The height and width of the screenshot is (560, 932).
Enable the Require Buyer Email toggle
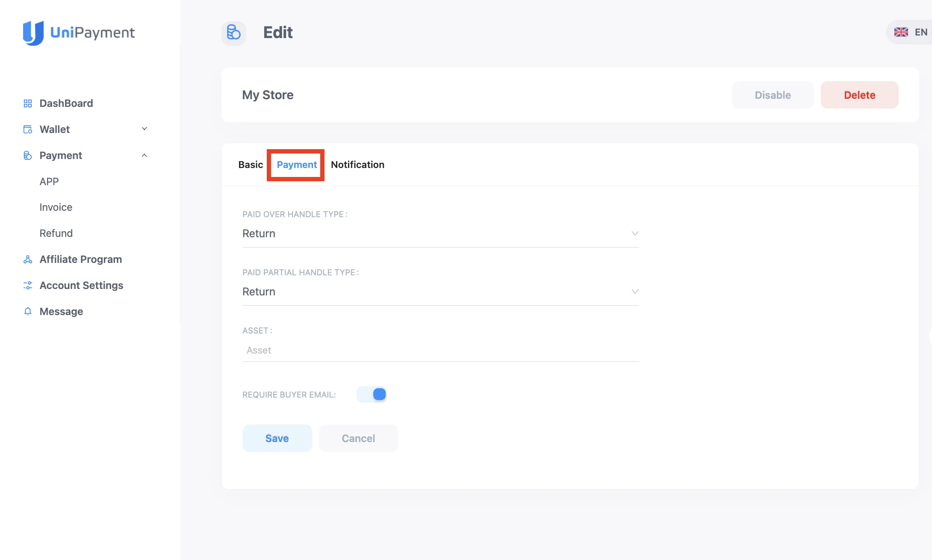pyautogui.click(x=372, y=394)
